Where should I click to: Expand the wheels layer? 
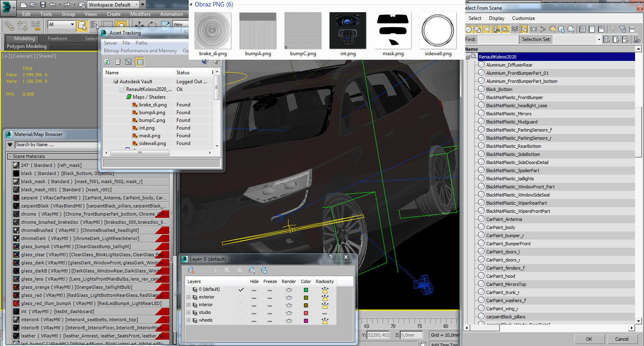[188, 320]
